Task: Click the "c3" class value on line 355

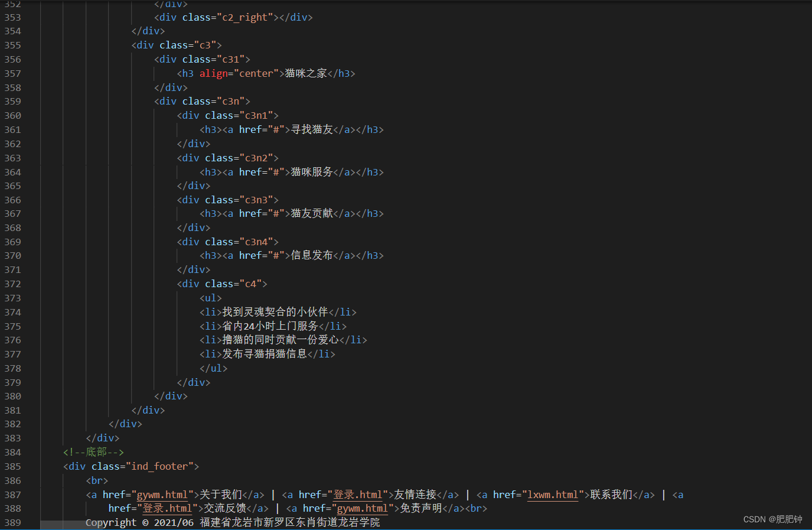Action: point(205,45)
